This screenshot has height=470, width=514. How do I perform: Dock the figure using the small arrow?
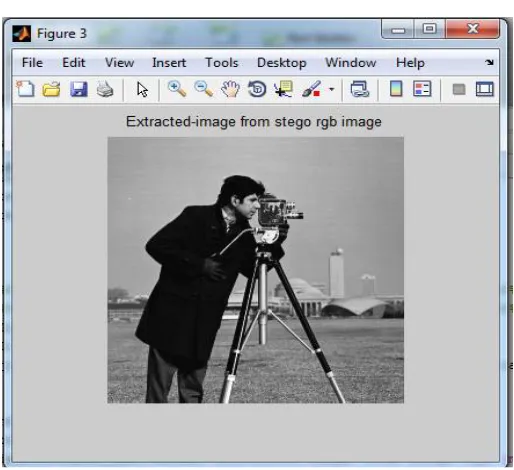(x=489, y=62)
